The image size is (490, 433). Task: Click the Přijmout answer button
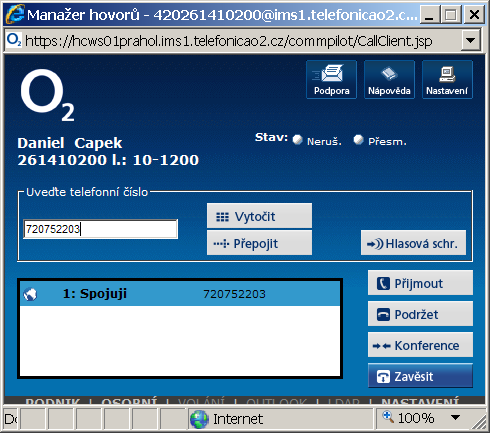(x=420, y=283)
